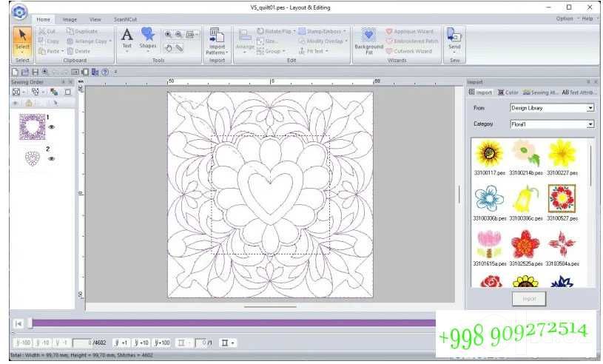The image size is (603, 364).
Task: Open the Shapes tool
Action: pos(148,38)
